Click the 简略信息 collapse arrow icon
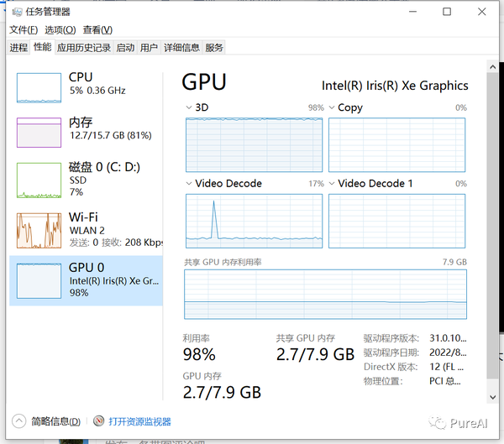The height and width of the screenshot is (444, 504). (x=18, y=421)
